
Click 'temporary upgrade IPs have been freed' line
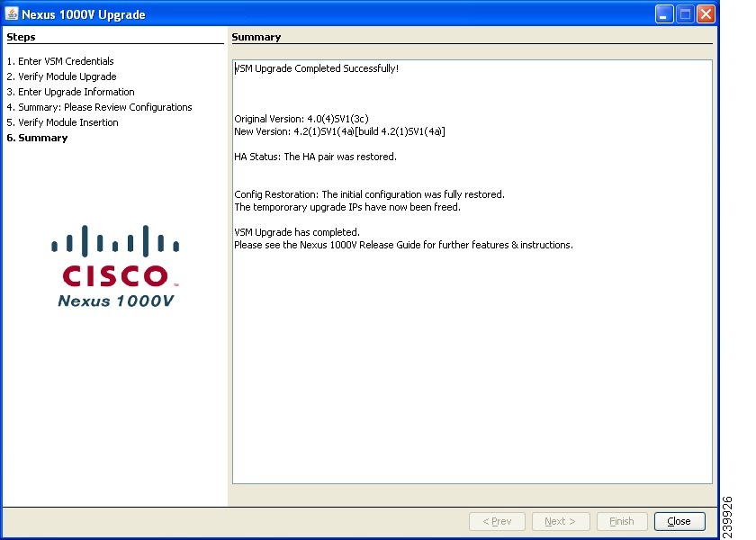[x=347, y=207]
